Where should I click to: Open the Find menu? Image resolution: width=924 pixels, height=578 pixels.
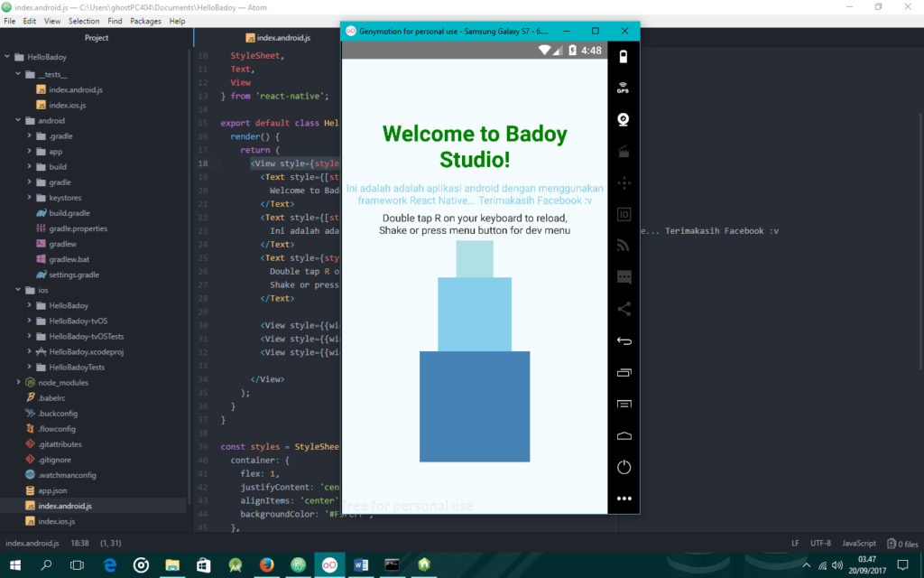point(115,21)
